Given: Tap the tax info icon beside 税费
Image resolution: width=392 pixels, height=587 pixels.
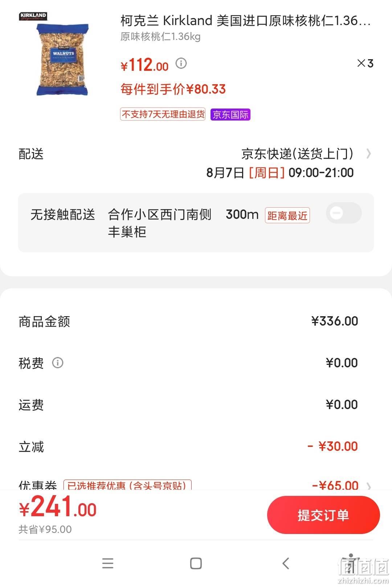Looking at the screenshot, I should tap(58, 363).
